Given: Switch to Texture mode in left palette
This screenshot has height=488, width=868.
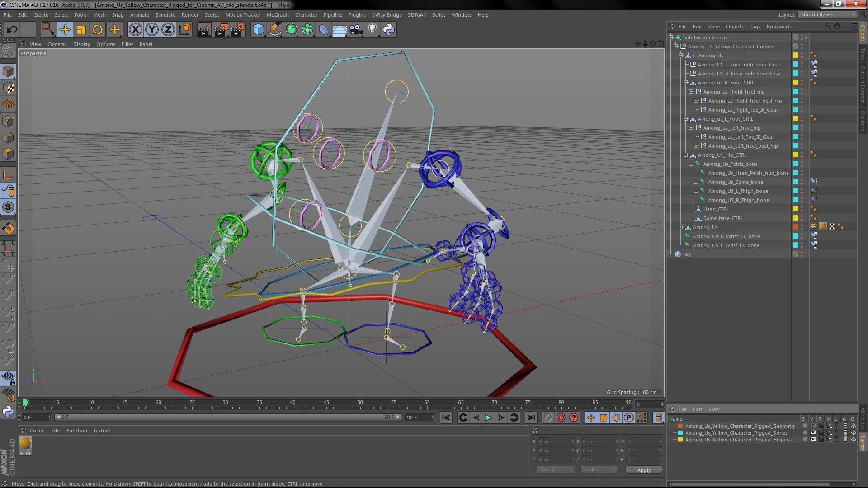Looking at the screenshot, I should click(8, 88).
